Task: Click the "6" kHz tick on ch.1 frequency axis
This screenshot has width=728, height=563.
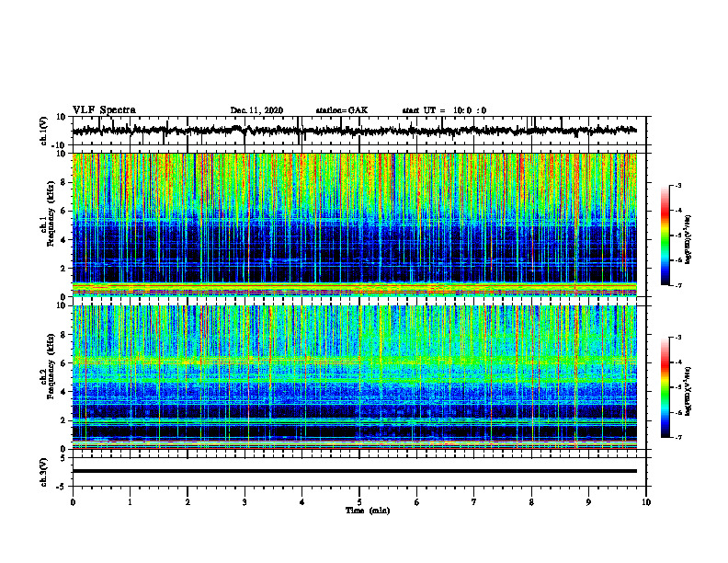Action: [63, 212]
